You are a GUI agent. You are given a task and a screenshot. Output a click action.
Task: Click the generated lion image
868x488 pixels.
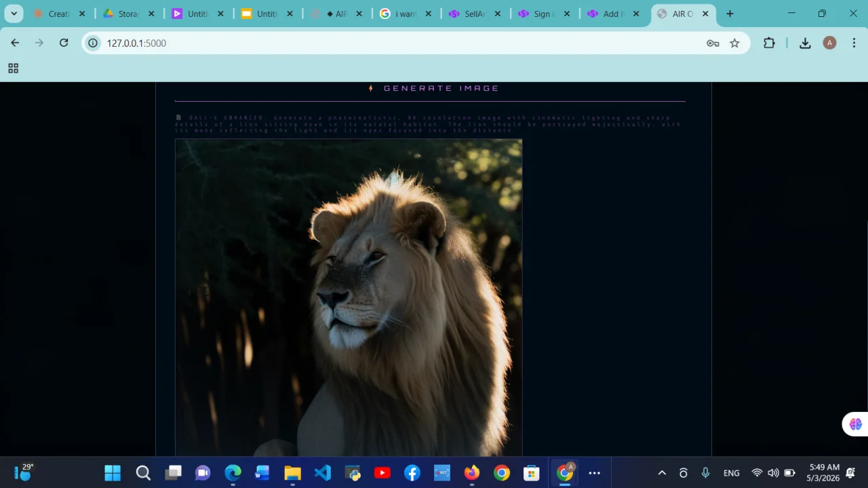pos(349,297)
